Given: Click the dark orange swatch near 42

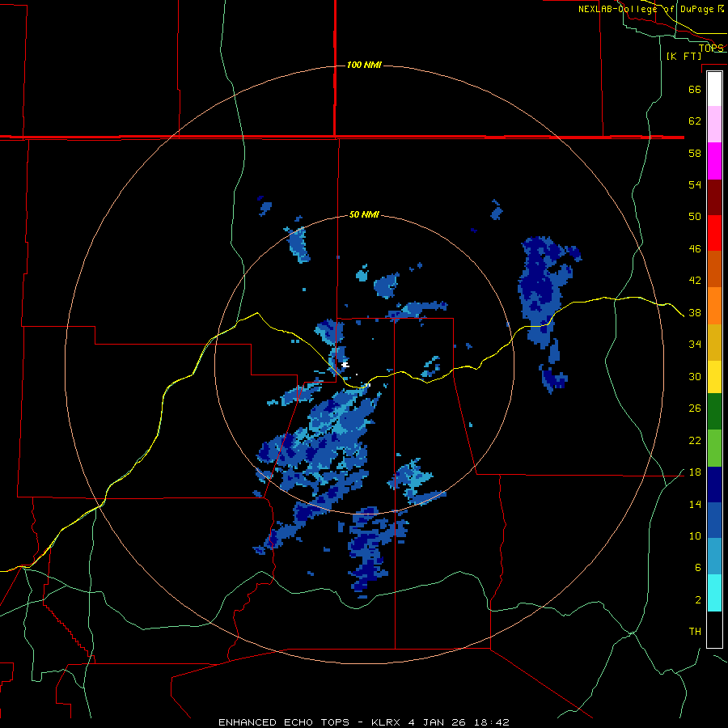Looking at the screenshot, I should (714, 269).
